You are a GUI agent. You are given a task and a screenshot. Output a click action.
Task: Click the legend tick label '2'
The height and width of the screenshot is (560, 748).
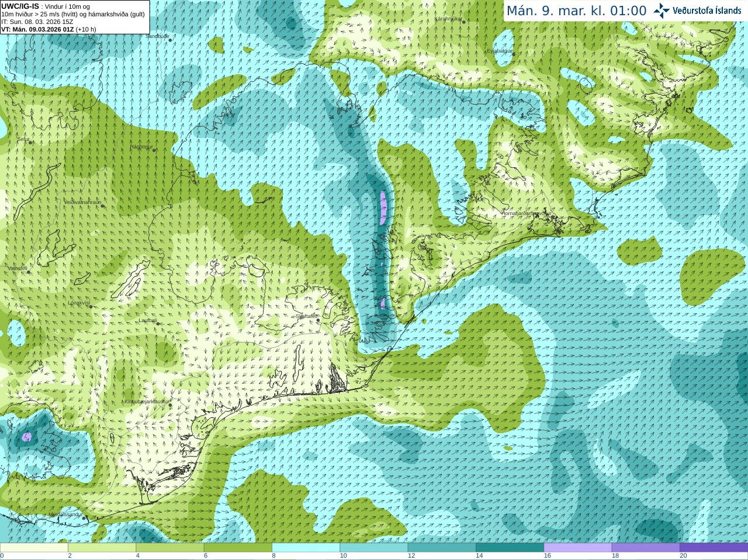(70, 556)
